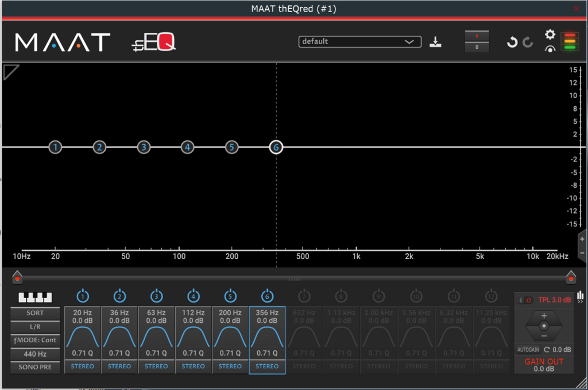Screen dimensions: 588x390
Task: Click the gain plus button in hexagon
Action: [544, 316]
